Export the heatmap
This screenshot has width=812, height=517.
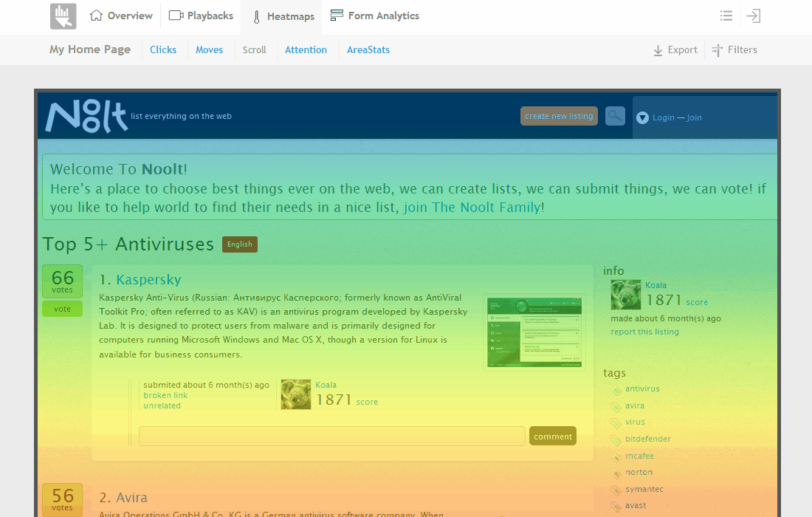point(675,49)
